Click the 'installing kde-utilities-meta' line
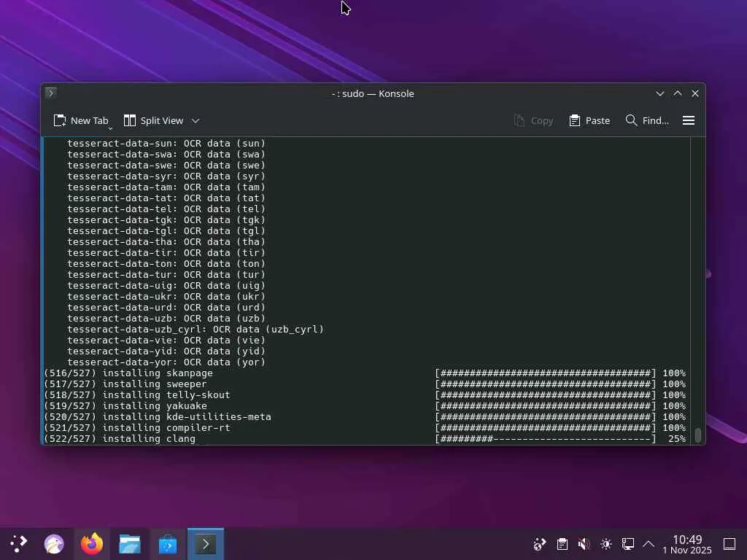Screen dimensions: 747x560 tap(365, 416)
